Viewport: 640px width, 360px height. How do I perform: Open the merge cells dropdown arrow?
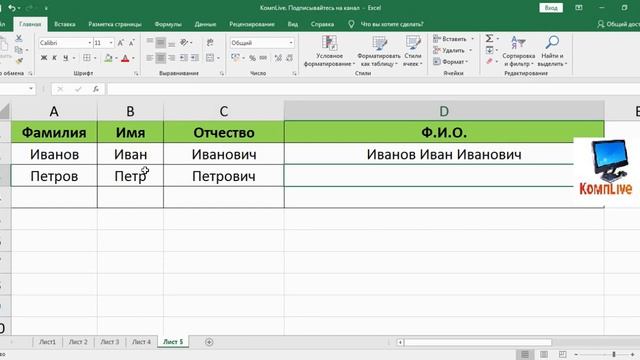coord(218,58)
